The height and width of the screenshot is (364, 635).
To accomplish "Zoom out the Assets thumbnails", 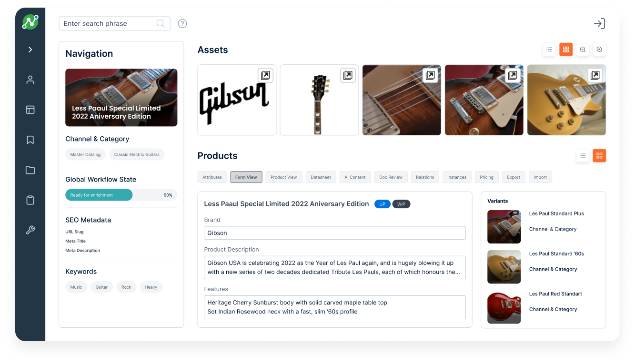I will pos(583,49).
